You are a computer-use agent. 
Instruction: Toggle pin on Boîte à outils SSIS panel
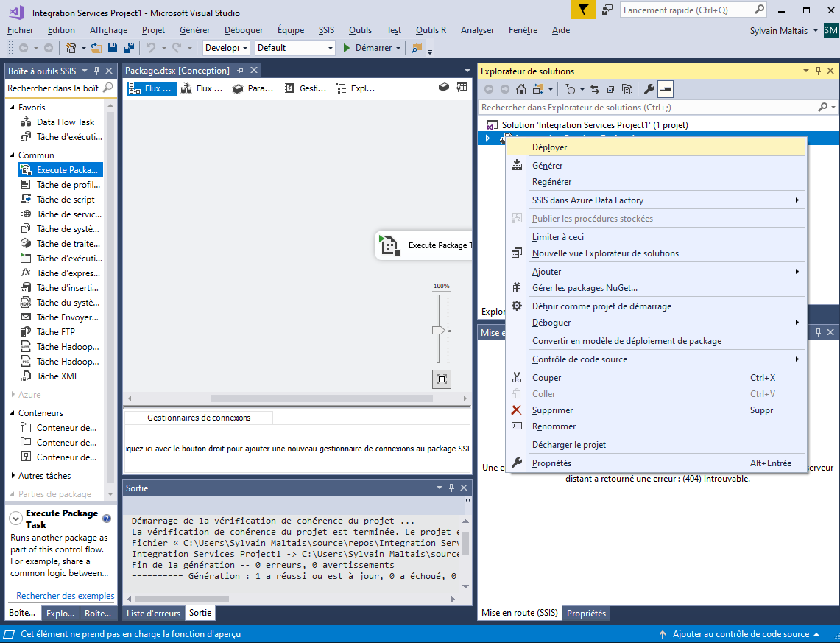(96, 71)
